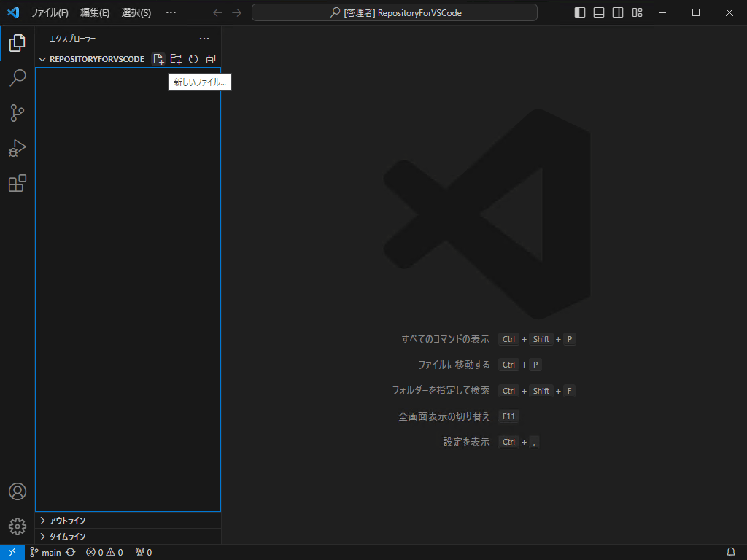This screenshot has height=560, width=747.
Task: Open the Explorer view in activity bar
Action: click(18, 43)
